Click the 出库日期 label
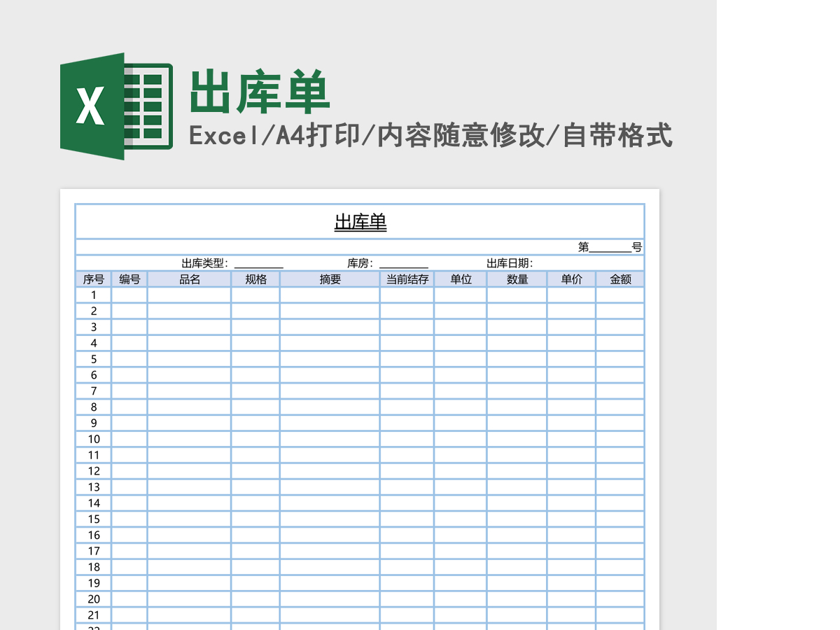The image size is (840, 630). point(510,263)
